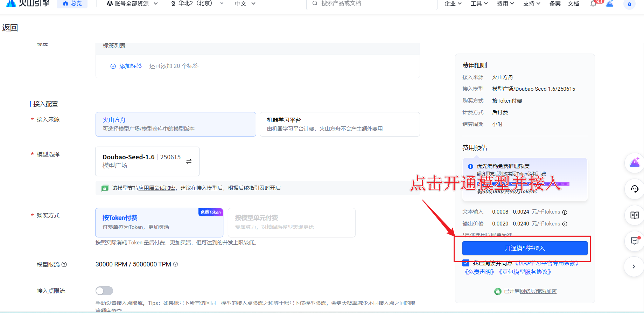Click the 30000 RPM / 5000000 TPM value
644x313 pixels.
coord(133,264)
